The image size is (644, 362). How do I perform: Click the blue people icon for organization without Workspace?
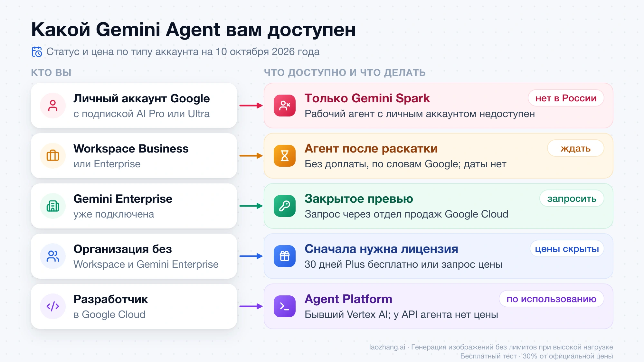(x=53, y=256)
